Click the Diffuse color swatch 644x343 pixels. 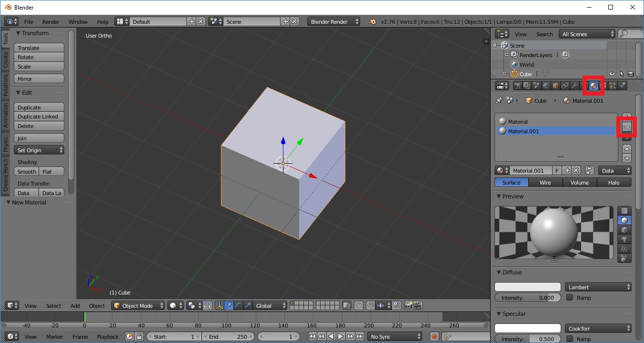[527, 287]
